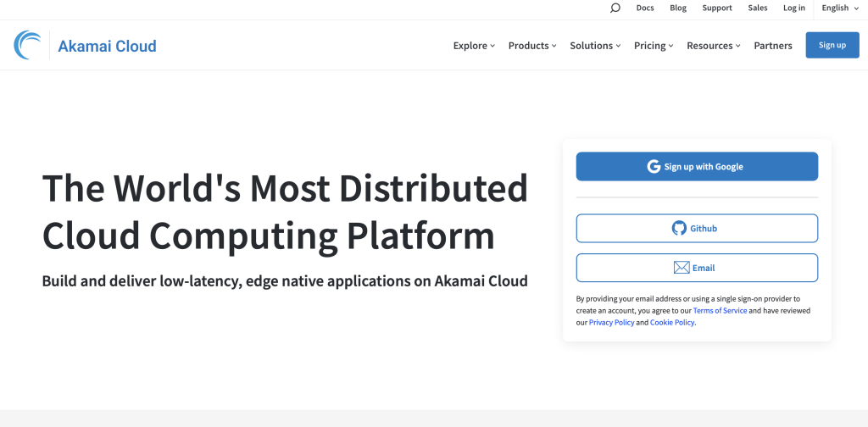Open Terms of Service link
Viewport: 868px width, 427px height.
point(720,310)
